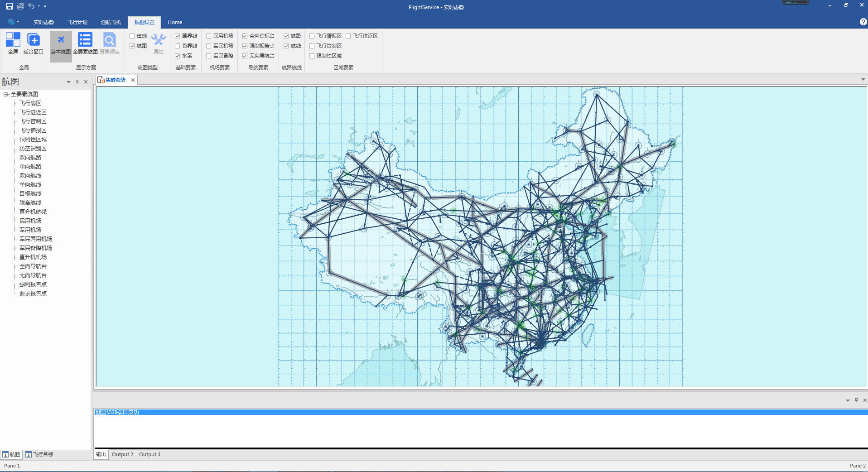The image size is (868, 472).
Task: Select 目视航线 in the tree
Action: pos(30,194)
